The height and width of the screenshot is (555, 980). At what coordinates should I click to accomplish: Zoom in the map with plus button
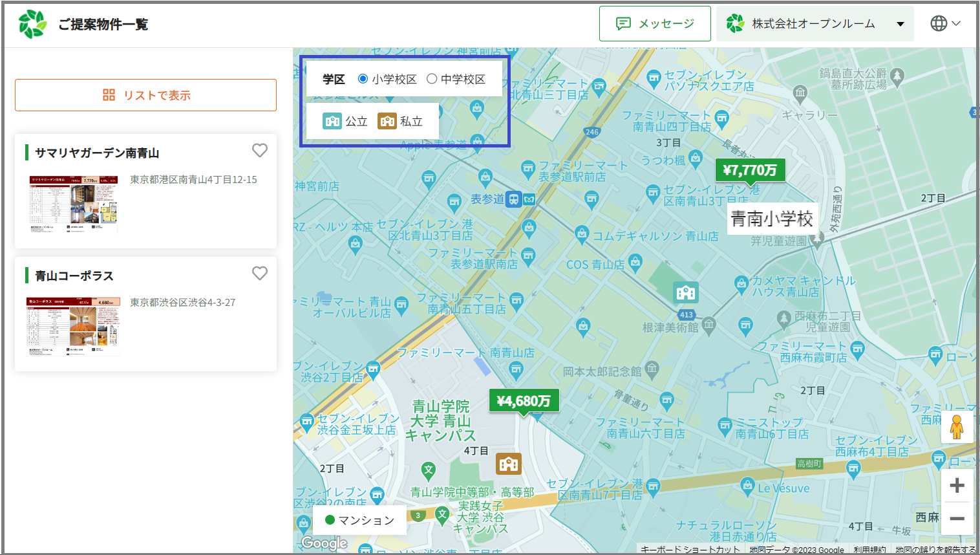coord(957,486)
